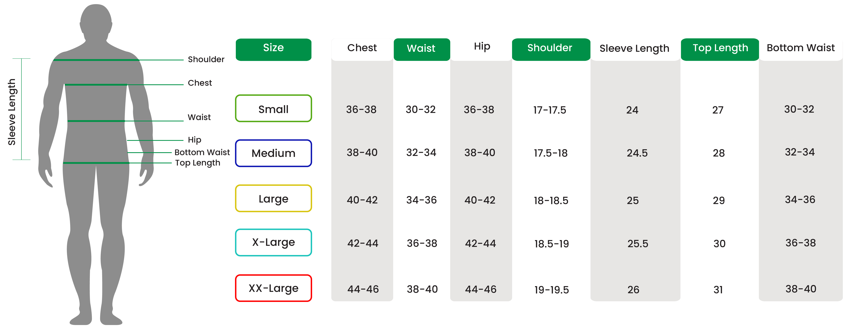
Task: Click the Chest column header
Action: (x=362, y=48)
